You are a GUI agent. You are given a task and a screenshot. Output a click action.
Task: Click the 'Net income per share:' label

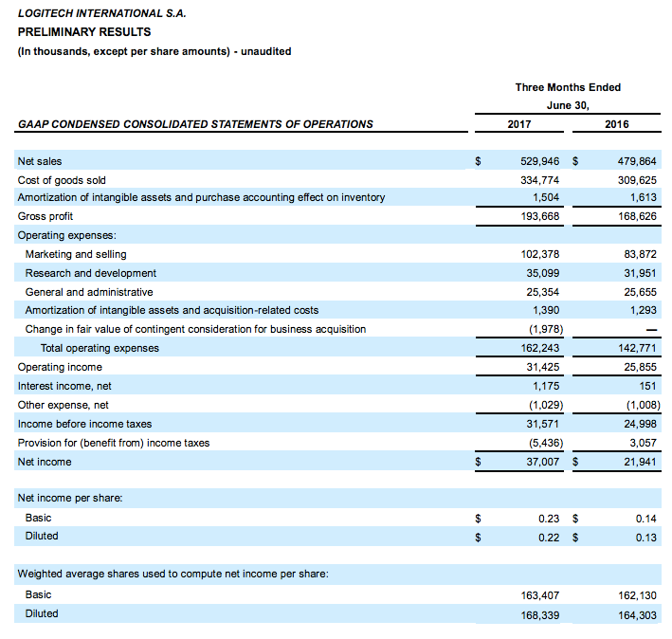point(70,498)
